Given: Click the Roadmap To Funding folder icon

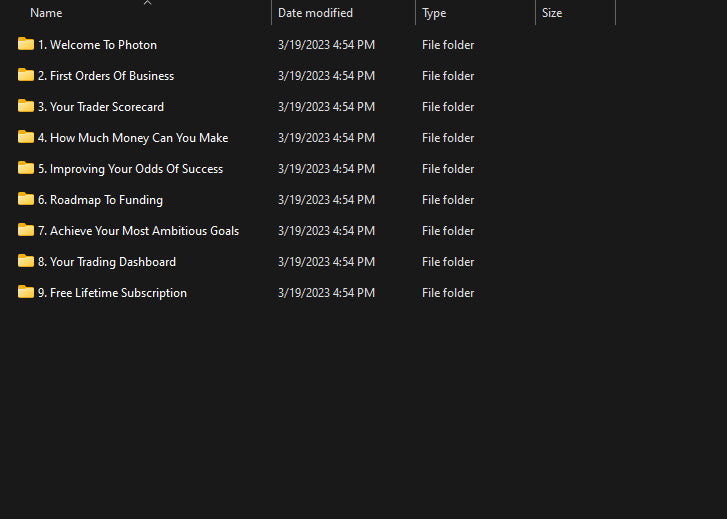Looking at the screenshot, I should (x=26, y=199).
